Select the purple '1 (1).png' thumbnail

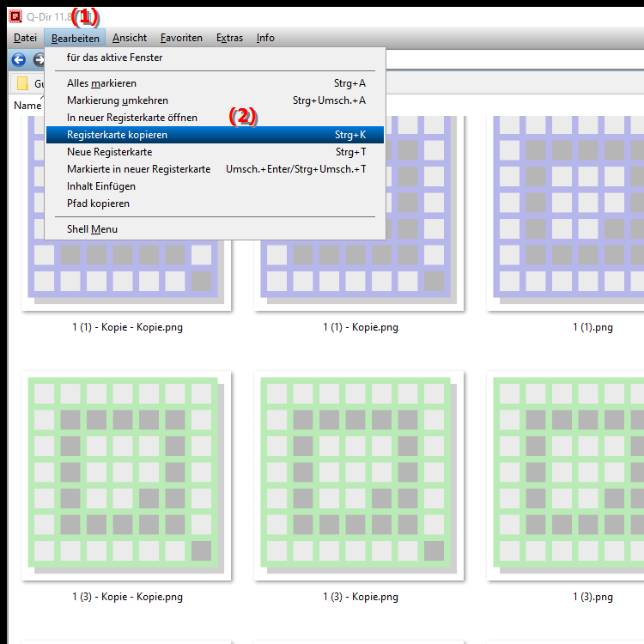(x=565, y=213)
